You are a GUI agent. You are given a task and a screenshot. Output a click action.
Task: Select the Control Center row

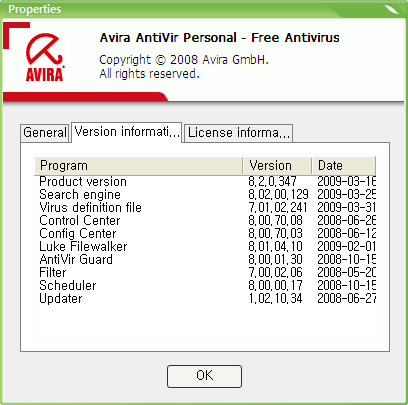pyautogui.click(x=205, y=221)
